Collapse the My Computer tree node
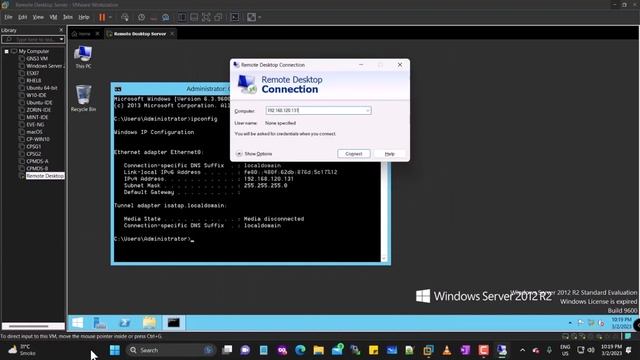Image resolution: width=640 pixels, height=360 pixels. [7, 51]
